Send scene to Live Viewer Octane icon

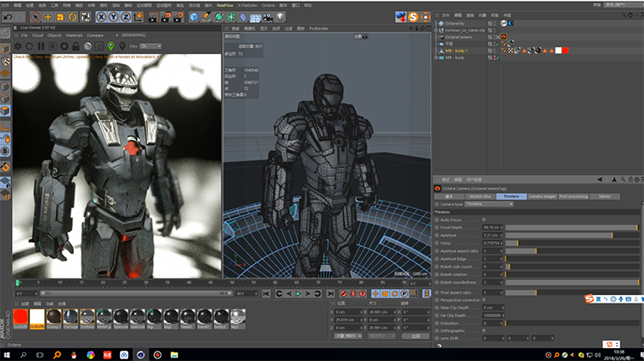[18, 46]
